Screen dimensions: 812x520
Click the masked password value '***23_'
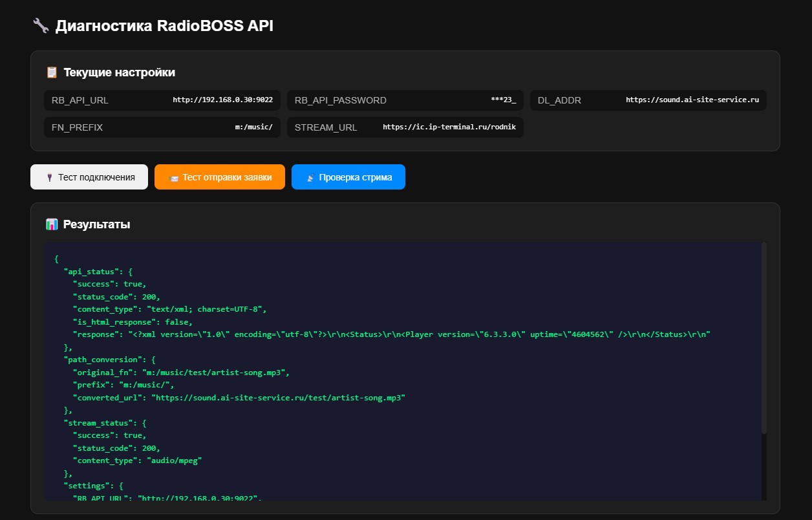pos(504,100)
